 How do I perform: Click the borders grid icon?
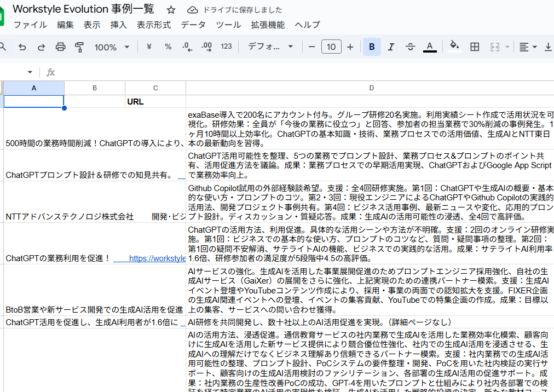click(475, 47)
